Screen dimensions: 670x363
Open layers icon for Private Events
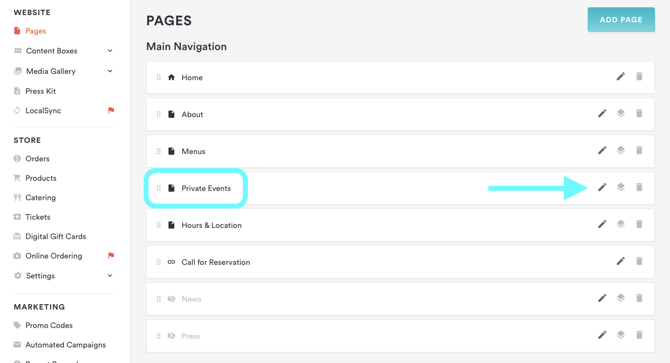[621, 187]
